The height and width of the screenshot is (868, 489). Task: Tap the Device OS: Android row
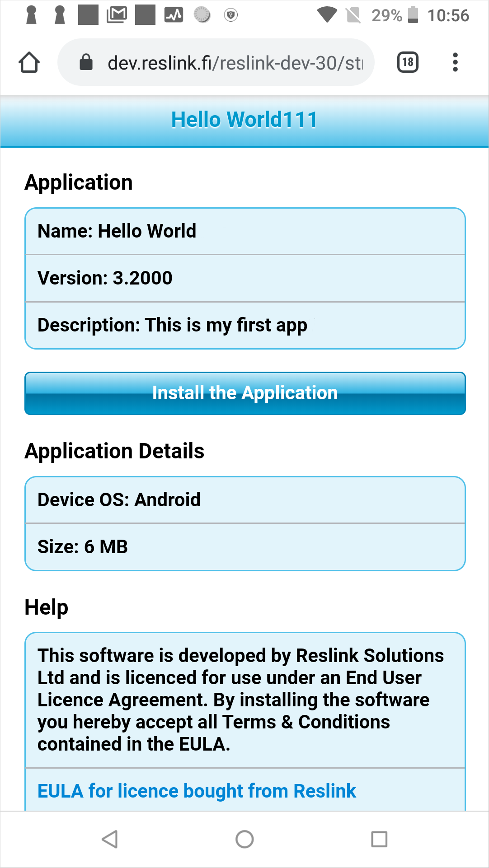245,500
